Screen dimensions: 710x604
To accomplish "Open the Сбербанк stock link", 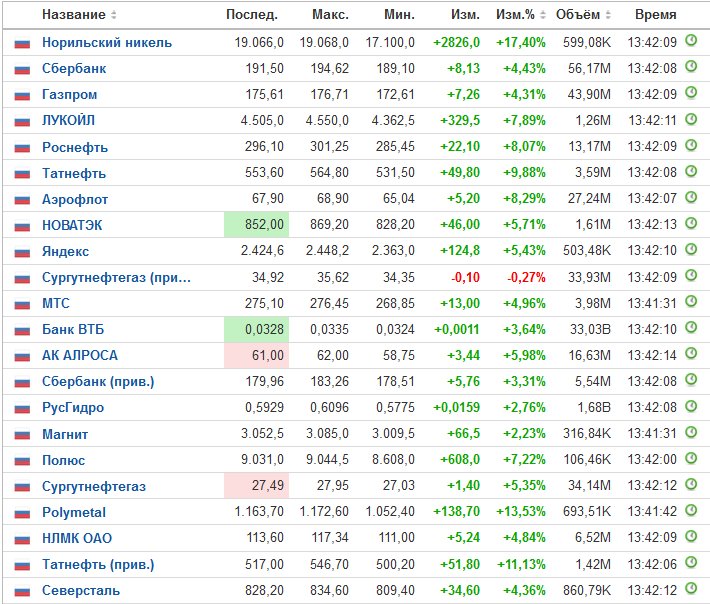I will [74, 68].
